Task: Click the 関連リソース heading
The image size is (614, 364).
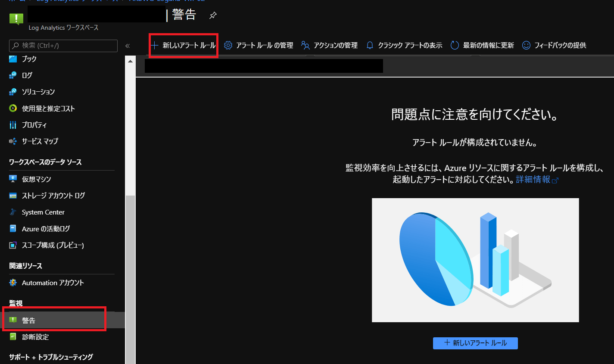Action: pyautogui.click(x=25, y=266)
